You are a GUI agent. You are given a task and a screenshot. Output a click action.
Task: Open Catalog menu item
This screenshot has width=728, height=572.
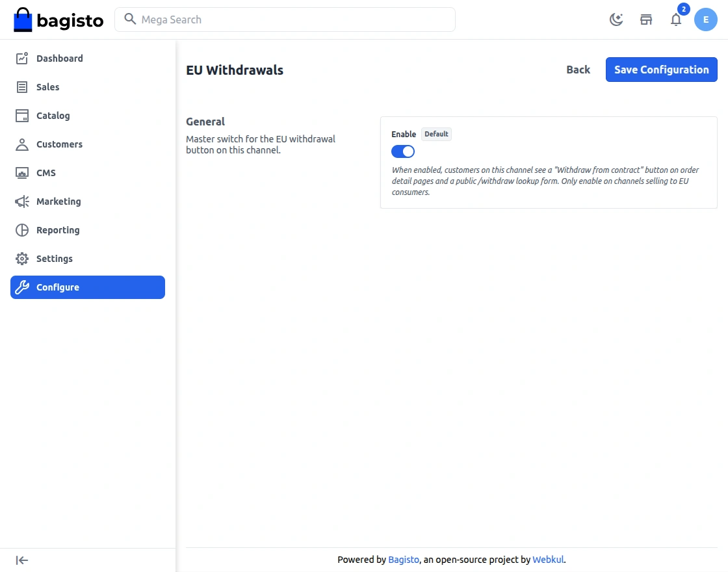coord(88,116)
